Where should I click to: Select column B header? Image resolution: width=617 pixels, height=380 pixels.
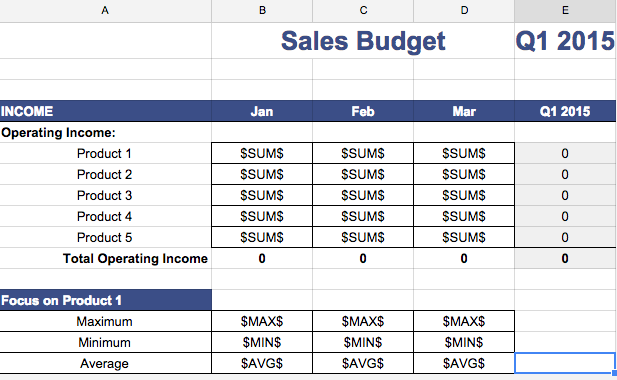(262, 11)
